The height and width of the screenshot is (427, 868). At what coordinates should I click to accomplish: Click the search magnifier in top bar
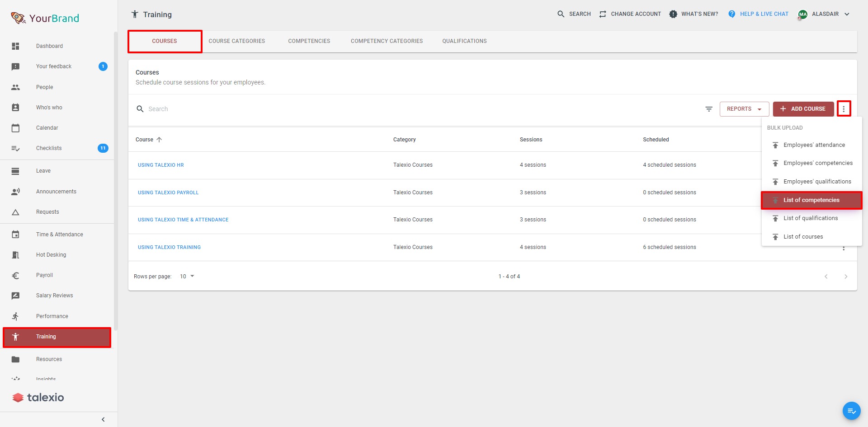click(x=561, y=14)
